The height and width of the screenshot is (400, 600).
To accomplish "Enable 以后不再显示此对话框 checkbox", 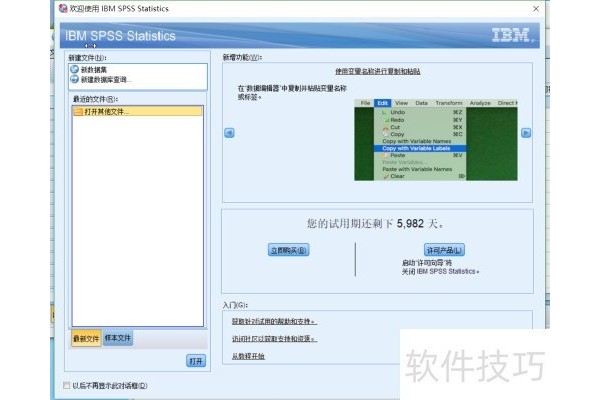I will [x=67, y=385].
